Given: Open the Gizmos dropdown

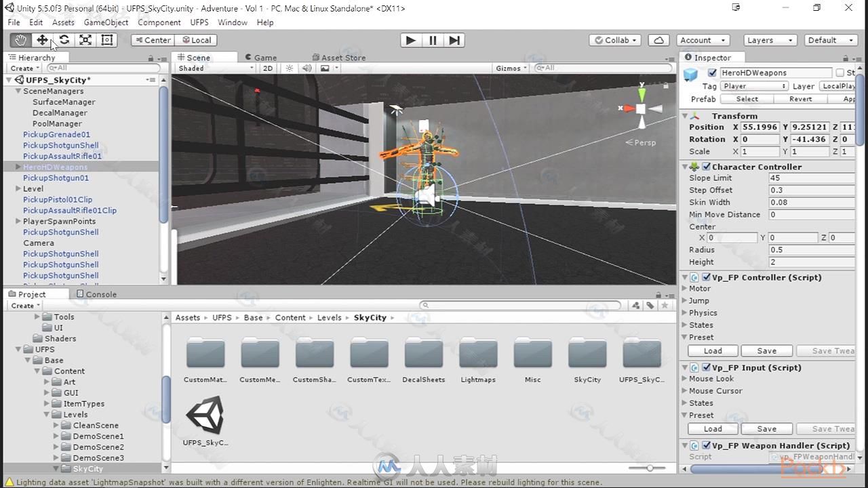Looking at the screenshot, I should [511, 68].
